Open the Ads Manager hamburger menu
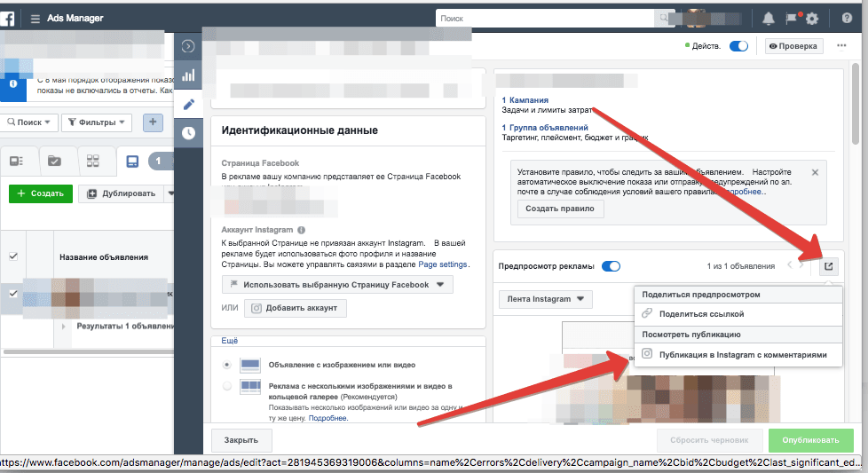Viewport: 868px width, 473px height. (x=36, y=19)
